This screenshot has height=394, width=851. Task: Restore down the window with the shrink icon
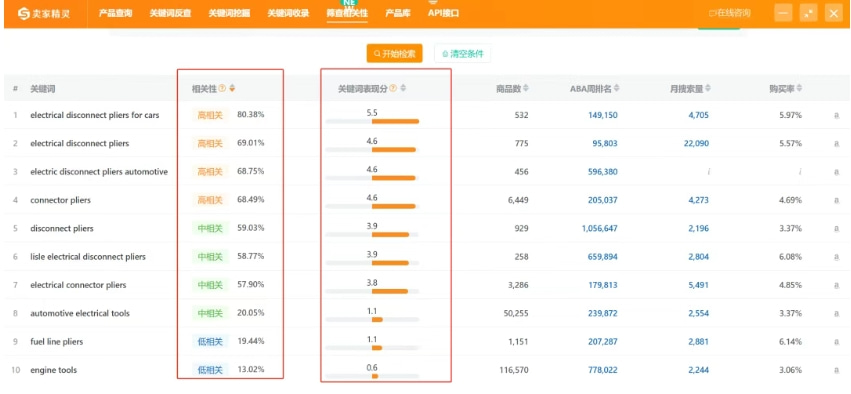tap(809, 13)
